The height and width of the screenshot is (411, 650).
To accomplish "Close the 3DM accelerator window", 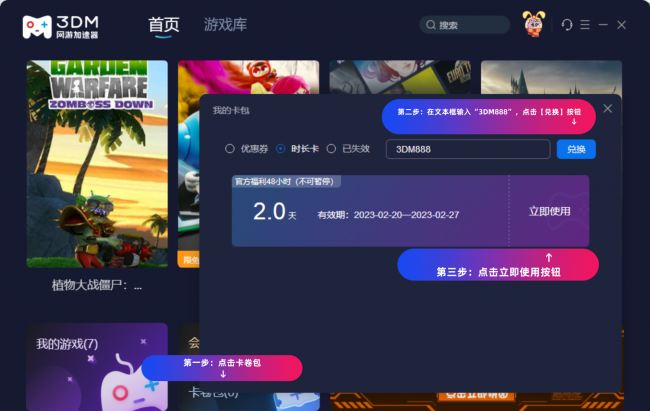I will (x=621, y=25).
